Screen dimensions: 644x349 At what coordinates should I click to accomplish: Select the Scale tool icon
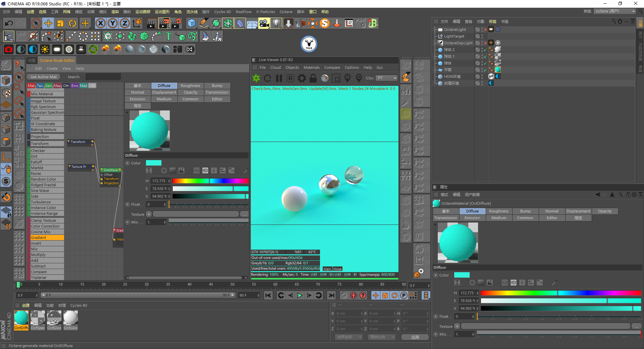coord(60,23)
